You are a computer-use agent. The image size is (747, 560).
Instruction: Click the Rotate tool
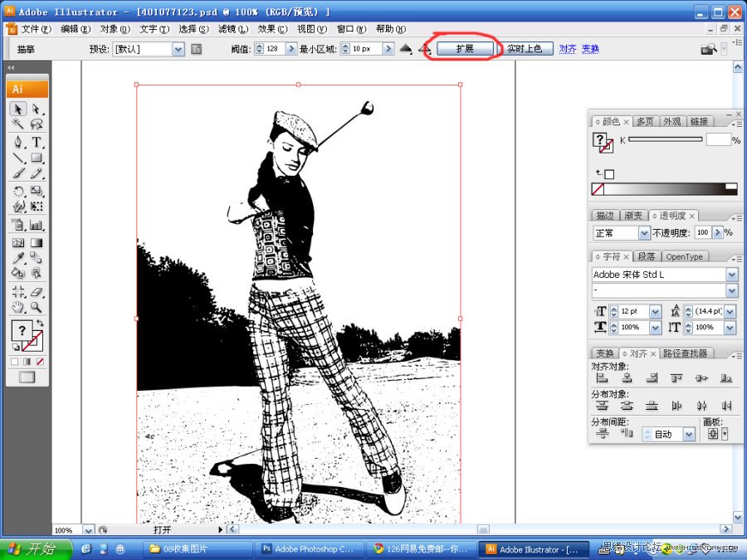point(18,192)
